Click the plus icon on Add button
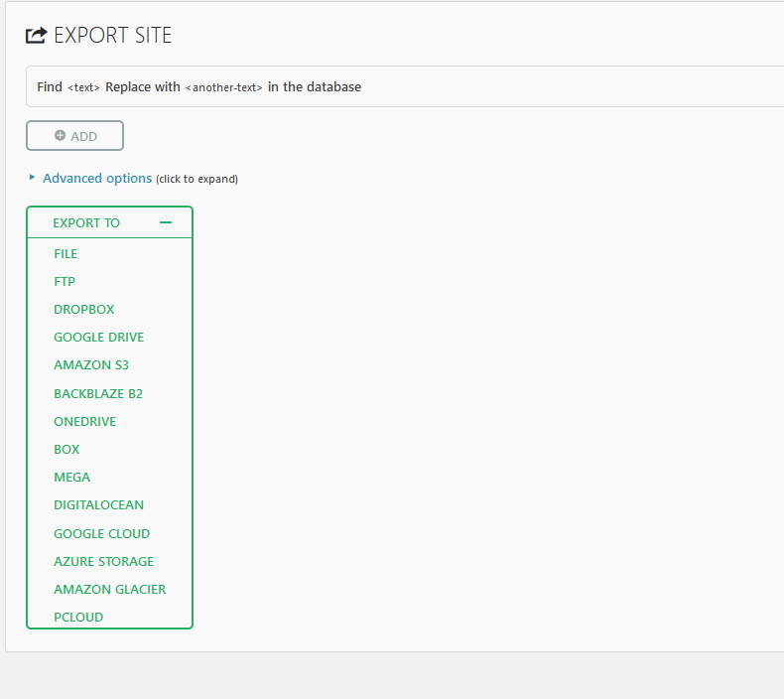The image size is (784, 699). 60,136
